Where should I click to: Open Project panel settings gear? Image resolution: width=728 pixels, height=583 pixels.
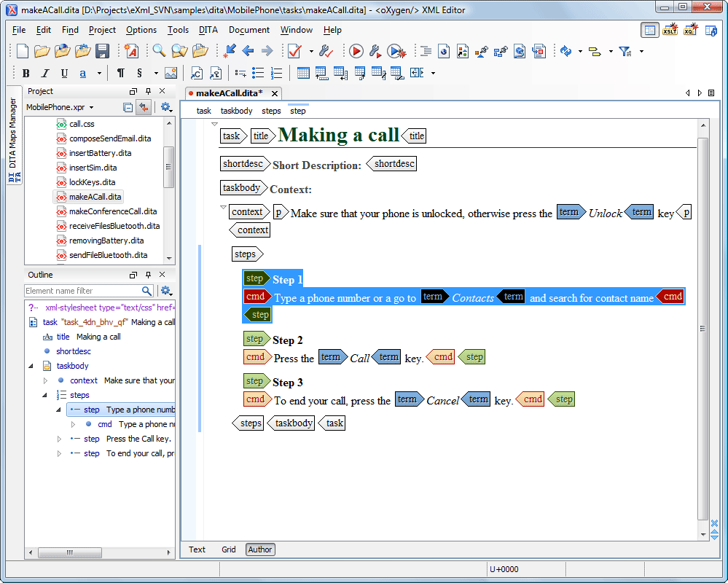click(166, 107)
